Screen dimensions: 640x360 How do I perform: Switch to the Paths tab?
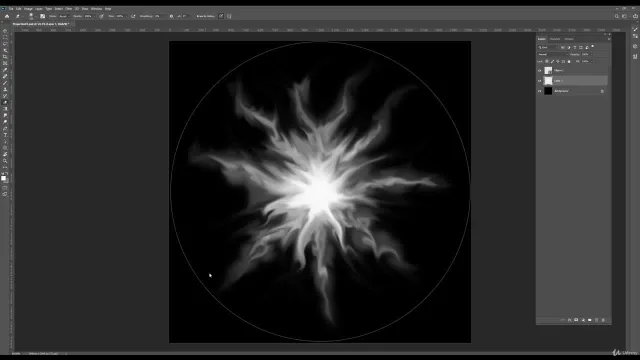click(x=569, y=39)
